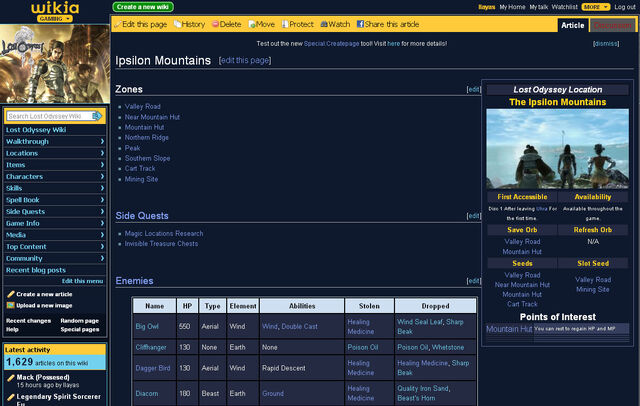Click edit this page beside title
This screenshot has width=640, height=406.
pos(245,60)
